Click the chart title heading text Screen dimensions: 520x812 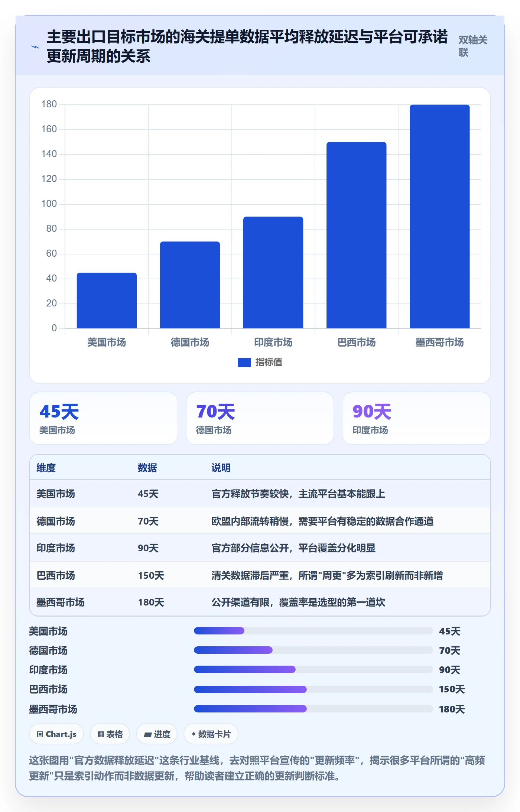247,46
